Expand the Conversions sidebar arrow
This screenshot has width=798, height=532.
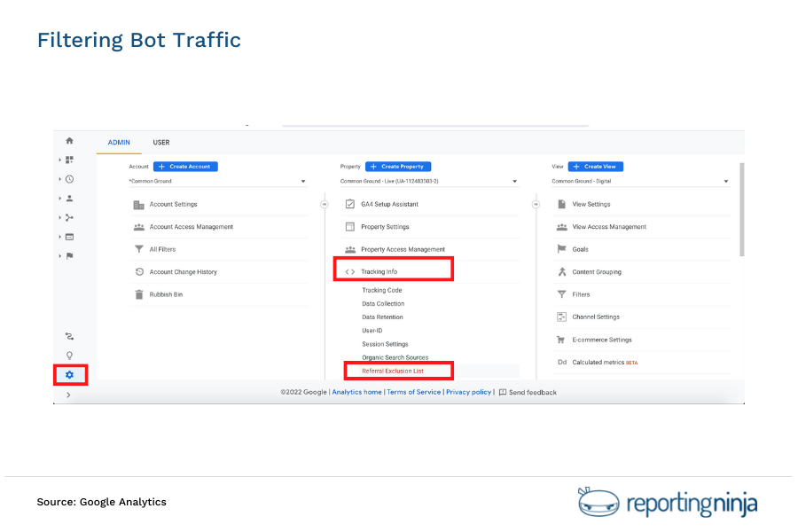click(x=60, y=256)
